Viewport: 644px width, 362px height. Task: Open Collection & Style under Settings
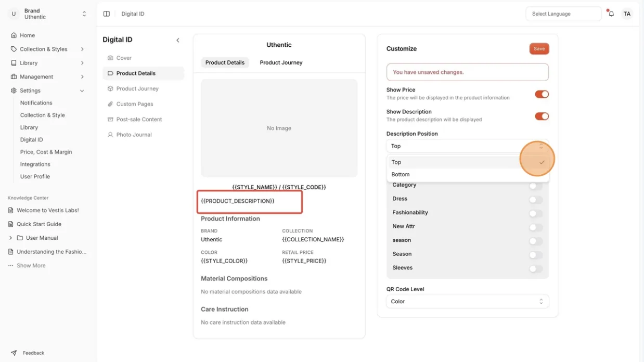(43, 115)
